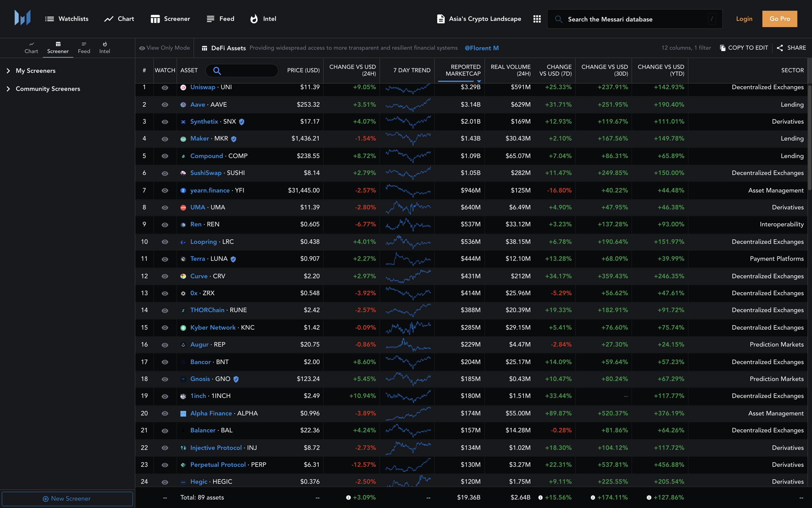Screen dimensions: 812x508
Task: Open @Florent M author link
Action: 482,48
